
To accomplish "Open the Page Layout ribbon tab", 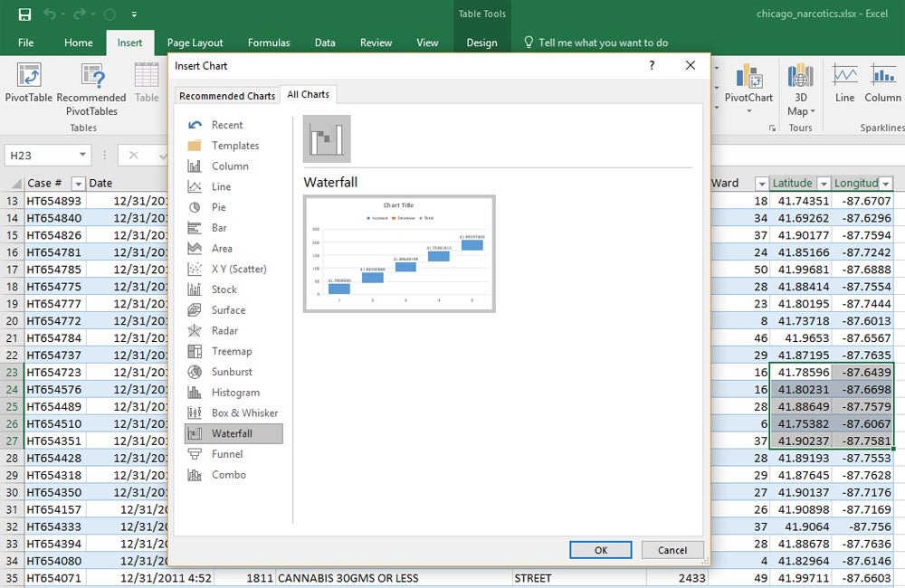I will pos(195,43).
